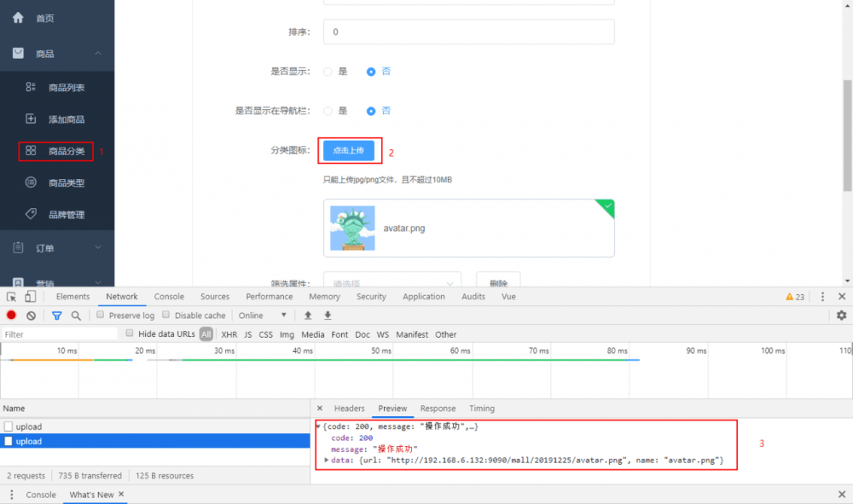Switch to the Console tab
Screen dimensions: 853x504
click(169, 296)
